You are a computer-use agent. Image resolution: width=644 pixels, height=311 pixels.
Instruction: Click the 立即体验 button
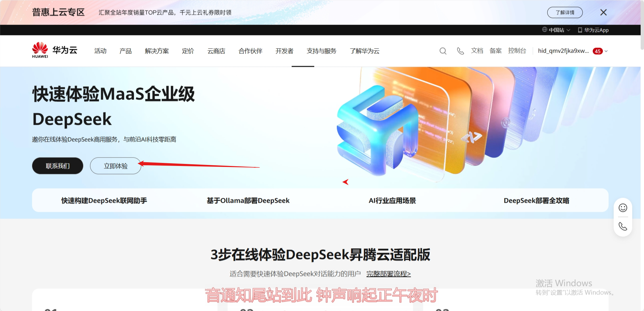(116, 166)
